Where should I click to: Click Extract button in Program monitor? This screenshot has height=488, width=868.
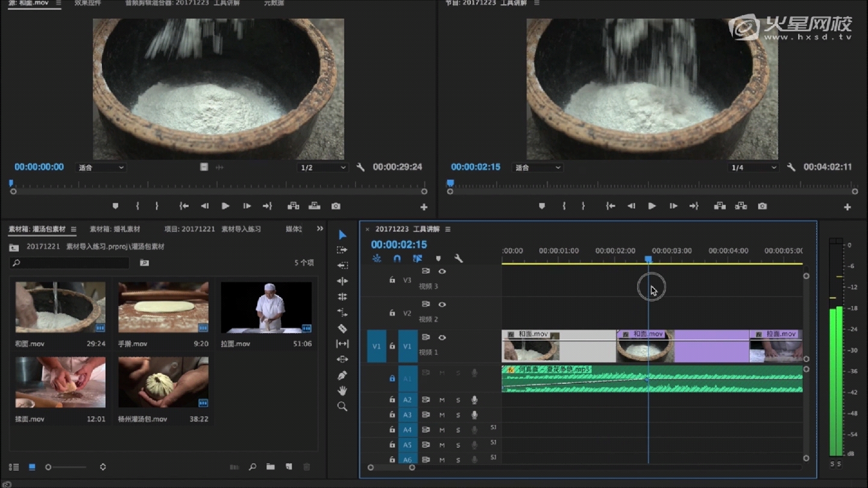click(x=741, y=206)
